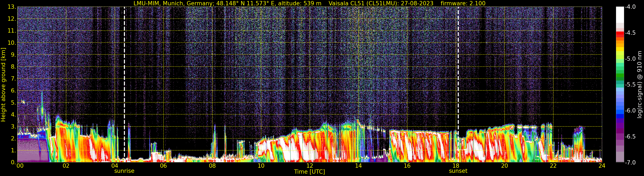Click "LMU-MIM, Munich, Germany" in the plot title
The width and height of the screenshot is (644, 176).
pos(174,3)
